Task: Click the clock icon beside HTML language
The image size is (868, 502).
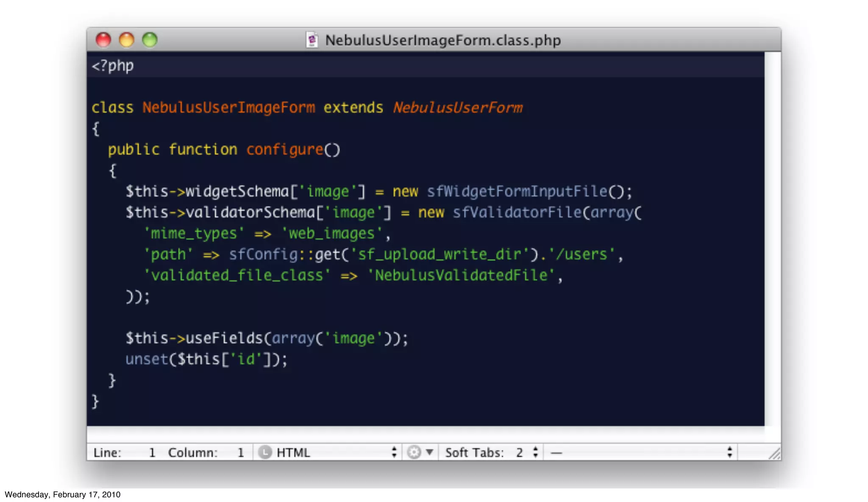Action: pyautogui.click(x=265, y=452)
